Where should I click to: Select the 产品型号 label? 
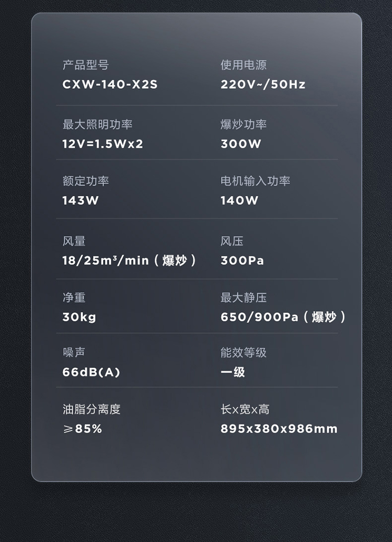tap(86, 65)
